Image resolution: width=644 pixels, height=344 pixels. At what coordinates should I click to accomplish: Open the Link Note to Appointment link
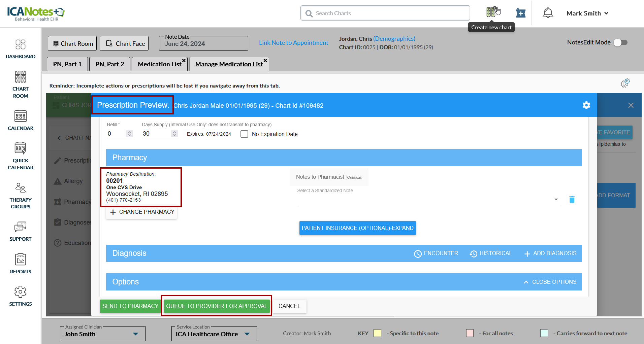(293, 43)
